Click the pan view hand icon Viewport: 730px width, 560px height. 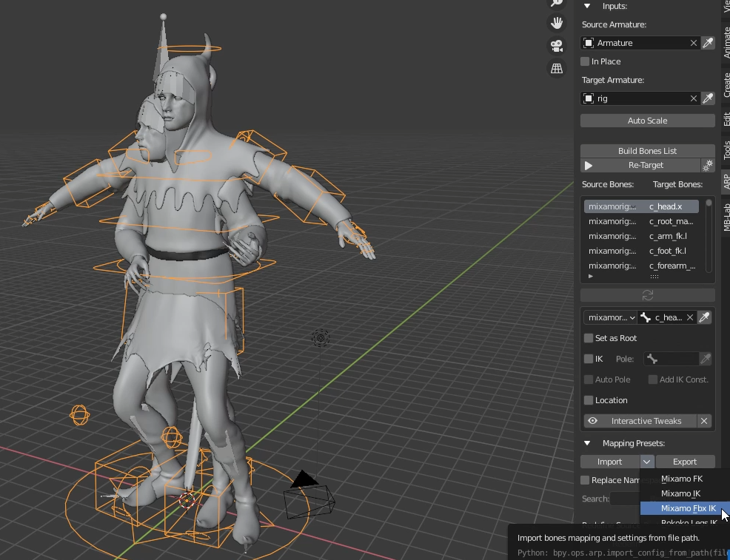coord(557,23)
